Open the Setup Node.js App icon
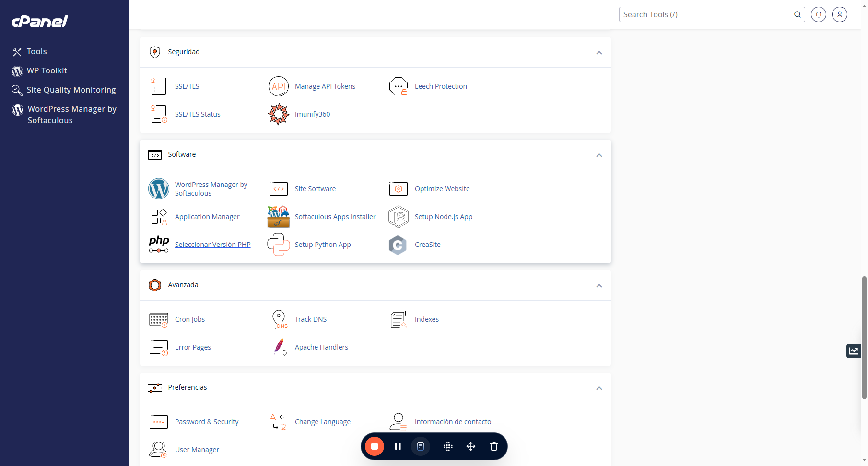 tap(399, 217)
